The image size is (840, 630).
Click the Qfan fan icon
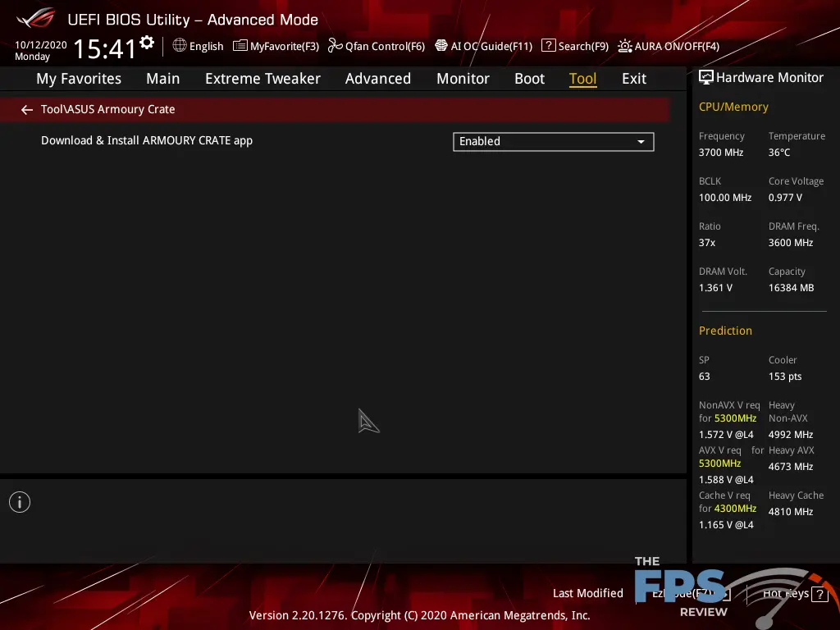[x=335, y=46]
